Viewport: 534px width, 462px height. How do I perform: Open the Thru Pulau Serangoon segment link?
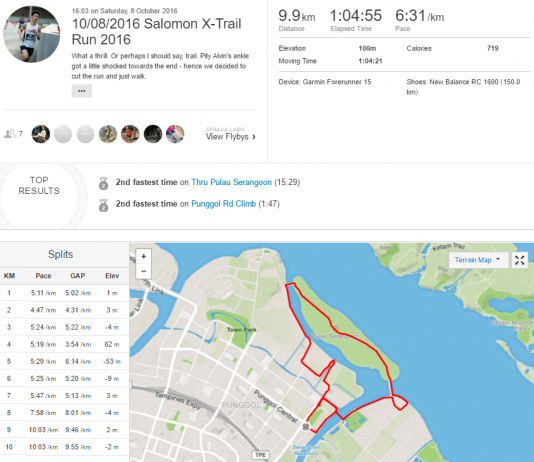tap(231, 182)
